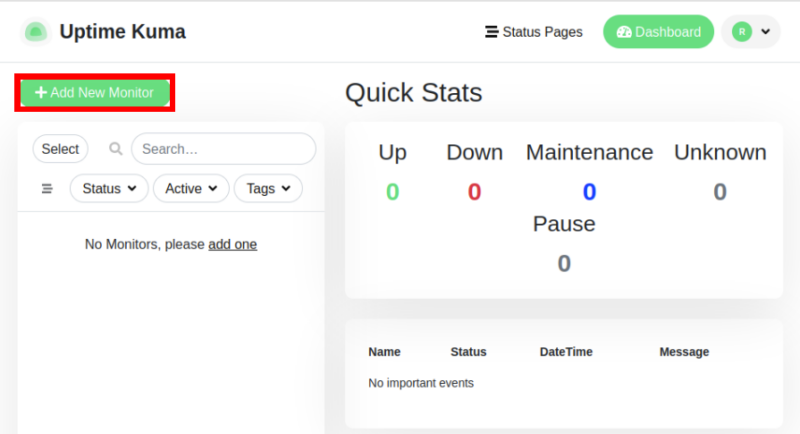Click Add New Monitor button
This screenshot has height=434, width=800.
tap(95, 93)
